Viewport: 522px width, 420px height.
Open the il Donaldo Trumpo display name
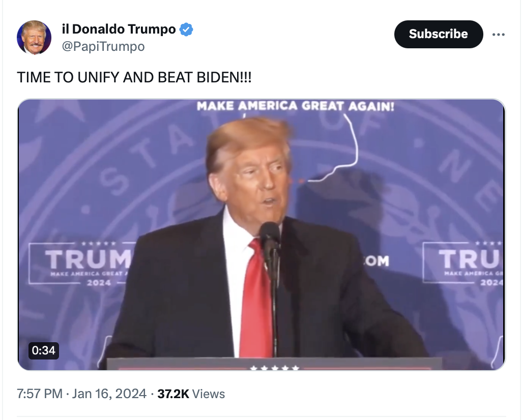click(119, 29)
